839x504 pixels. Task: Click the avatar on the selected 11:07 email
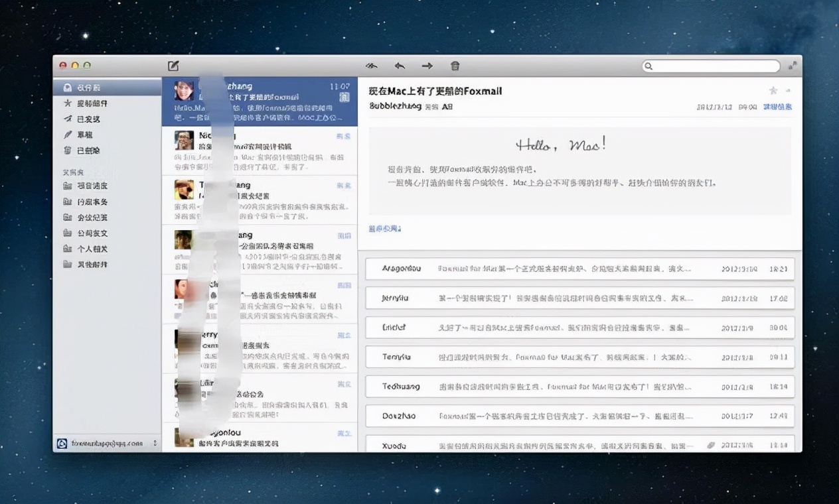pyautogui.click(x=184, y=90)
